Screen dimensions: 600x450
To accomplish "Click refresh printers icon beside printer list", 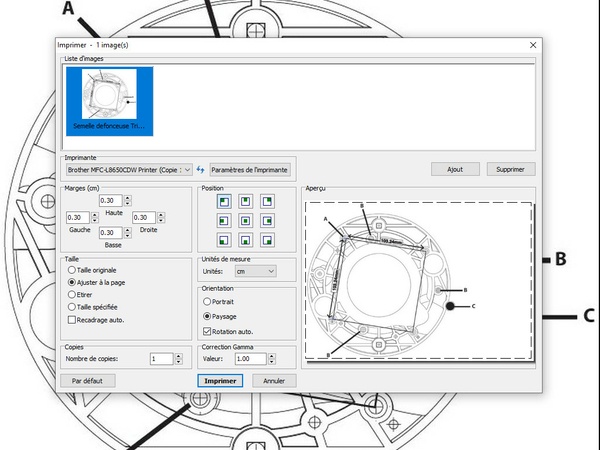I will coord(200,169).
